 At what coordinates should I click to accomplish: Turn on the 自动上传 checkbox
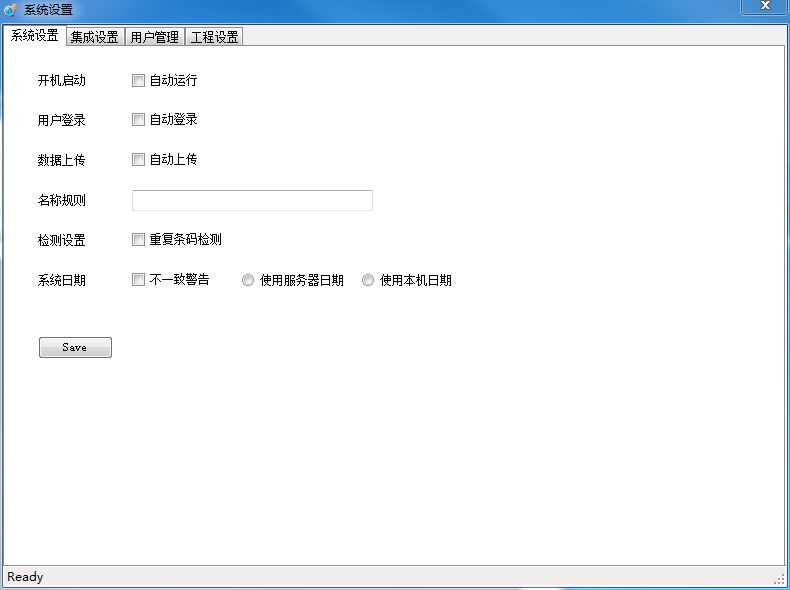(x=139, y=160)
